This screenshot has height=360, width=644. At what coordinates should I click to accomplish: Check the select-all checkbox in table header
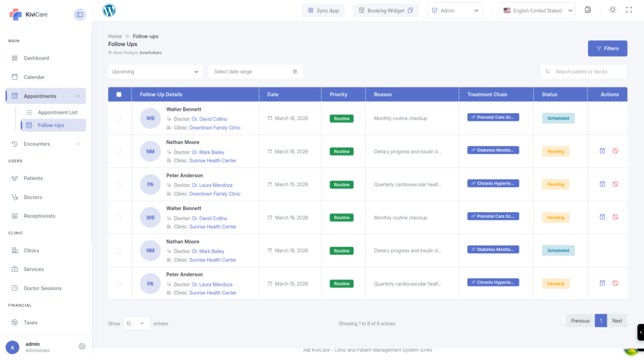(x=119, y=94)
